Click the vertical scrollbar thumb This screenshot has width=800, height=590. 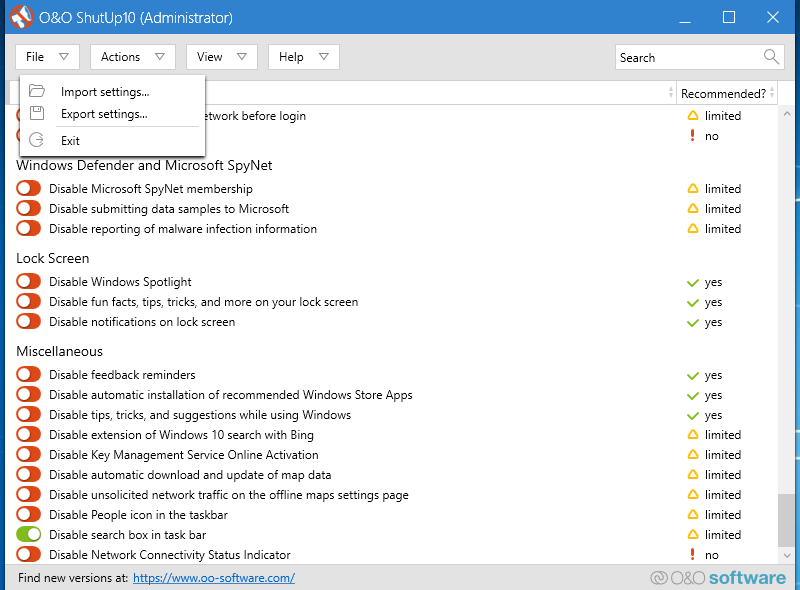pyautogui.click(x=786, y=520)
